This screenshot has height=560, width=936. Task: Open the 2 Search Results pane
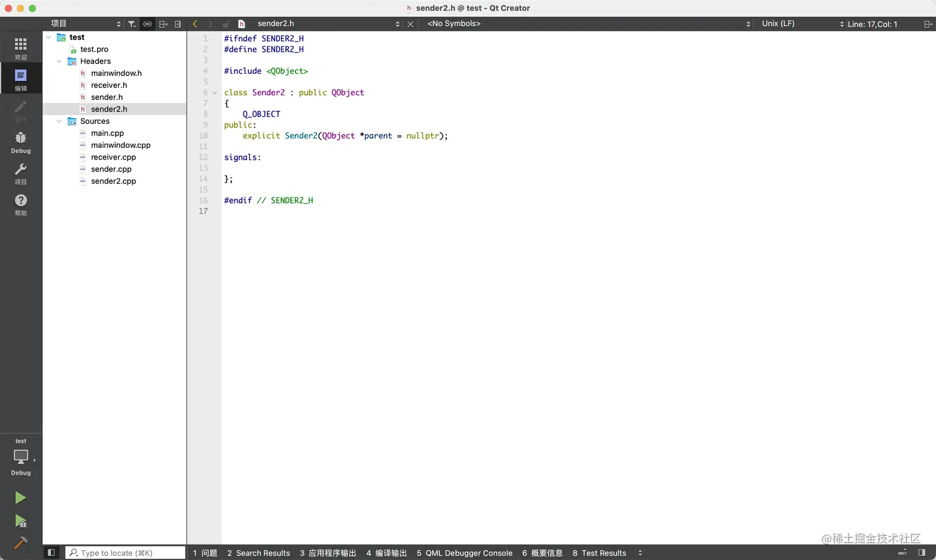pos(258,553)
